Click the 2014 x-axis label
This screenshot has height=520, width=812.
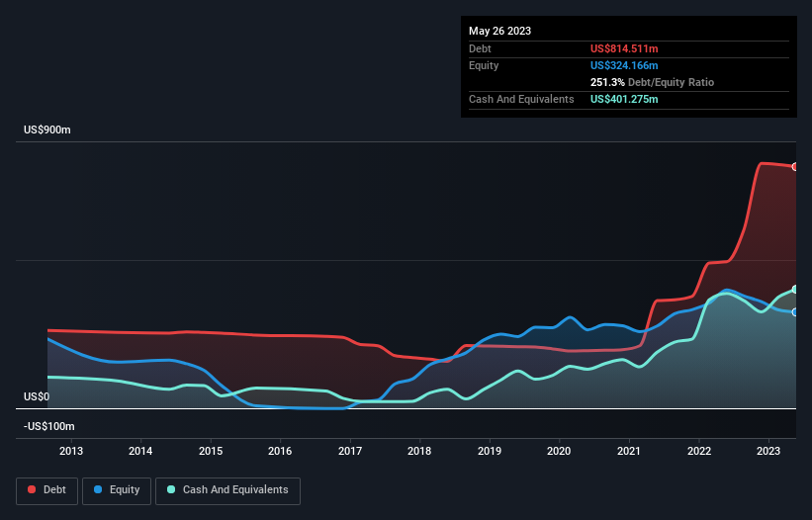coord(140,451)
